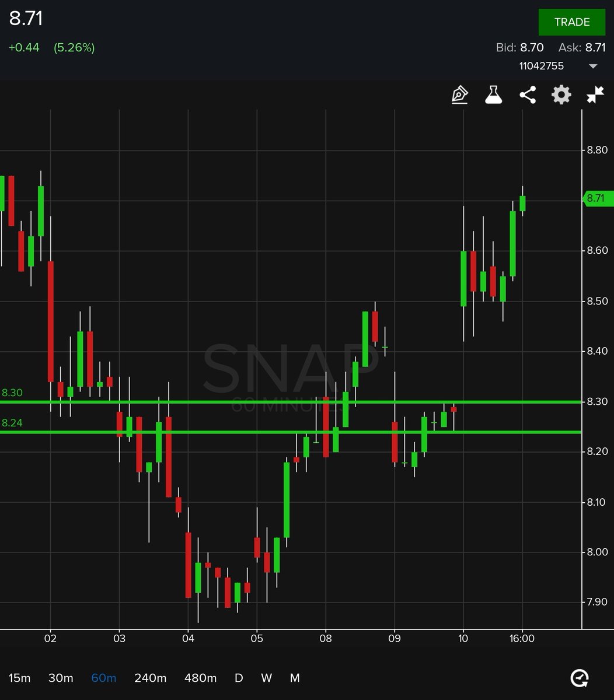Click the 10 date axis label
This screenshot has height=700, width=614.
click(x=463, y=638)
